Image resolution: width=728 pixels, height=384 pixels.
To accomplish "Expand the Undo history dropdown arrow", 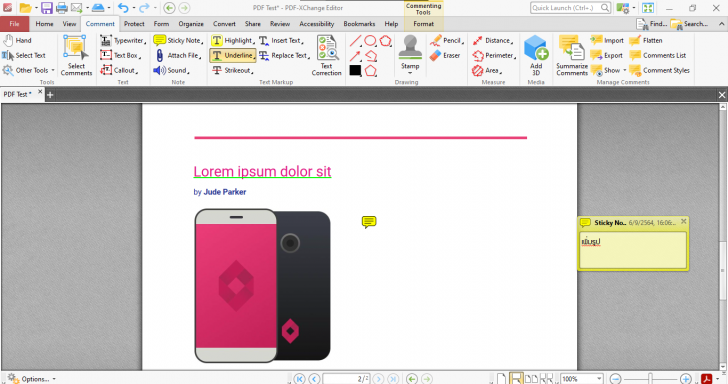I will 133,7.
